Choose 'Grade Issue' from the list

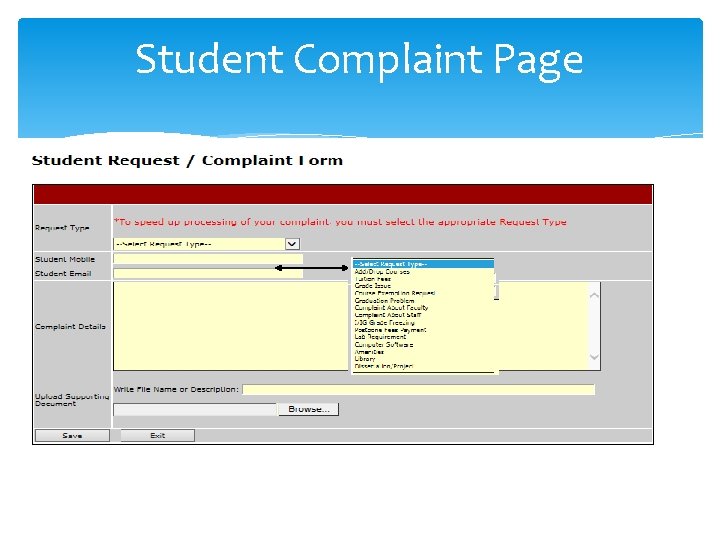[372, 286]
